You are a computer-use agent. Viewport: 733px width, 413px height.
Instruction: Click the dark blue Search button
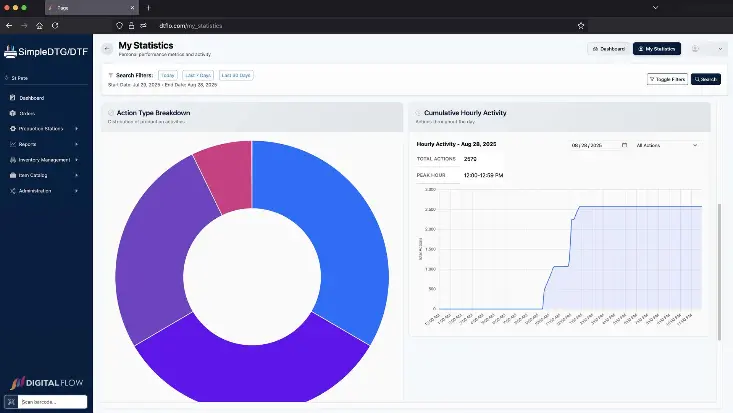(705, 79)
